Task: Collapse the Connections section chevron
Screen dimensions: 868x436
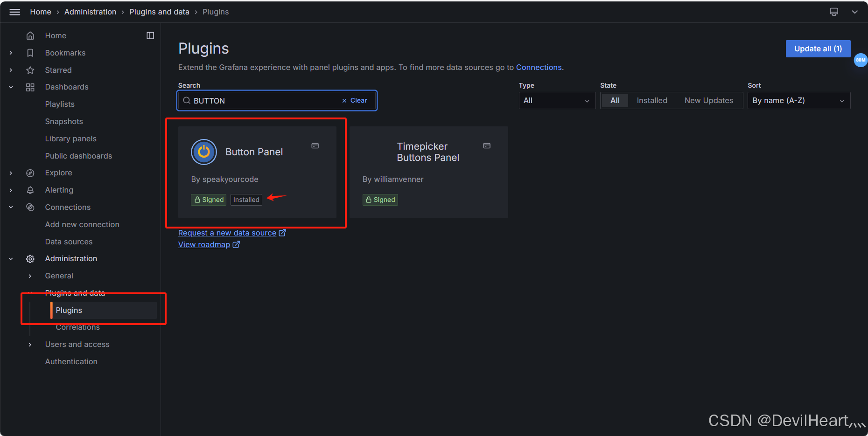Action: [x=11, y=207]
